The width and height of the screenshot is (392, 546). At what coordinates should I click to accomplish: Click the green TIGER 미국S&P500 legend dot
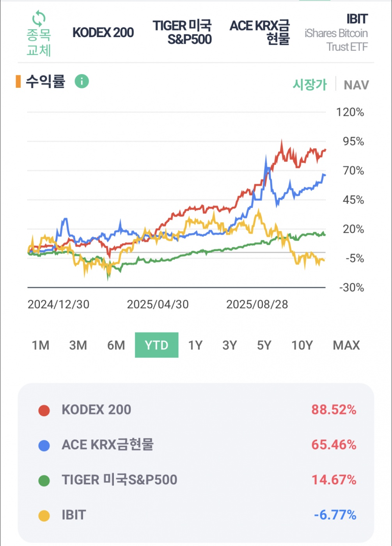coord(44,480)
